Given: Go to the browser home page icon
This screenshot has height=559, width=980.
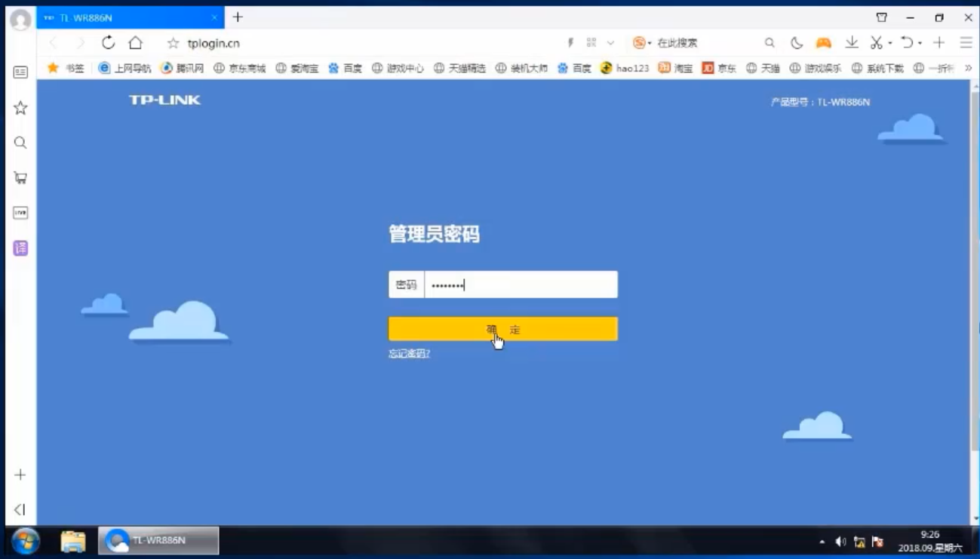Looking at the screenshot, I should [135, 43].
